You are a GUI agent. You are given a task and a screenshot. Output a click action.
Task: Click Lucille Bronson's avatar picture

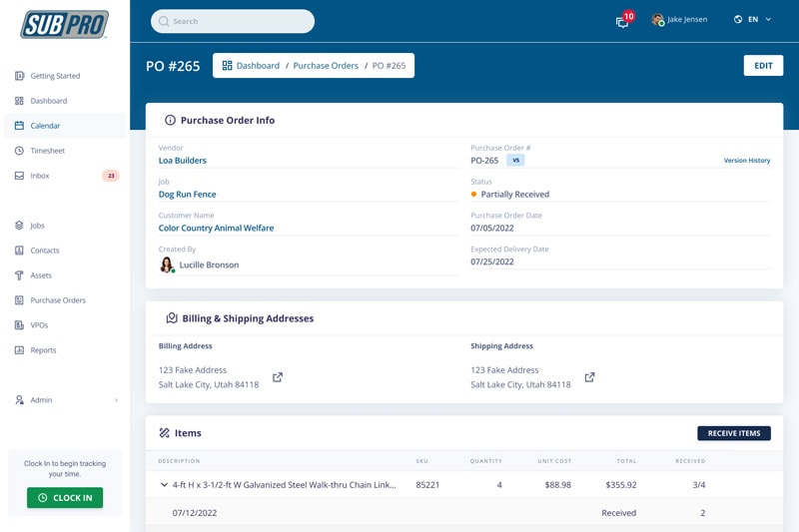[167, 265]
